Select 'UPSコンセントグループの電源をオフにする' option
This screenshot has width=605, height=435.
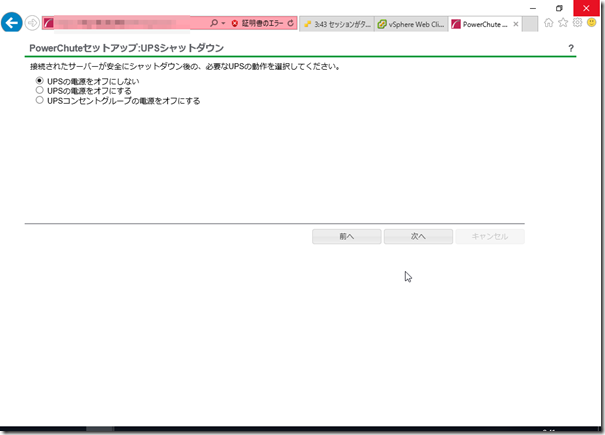point(39,100)
